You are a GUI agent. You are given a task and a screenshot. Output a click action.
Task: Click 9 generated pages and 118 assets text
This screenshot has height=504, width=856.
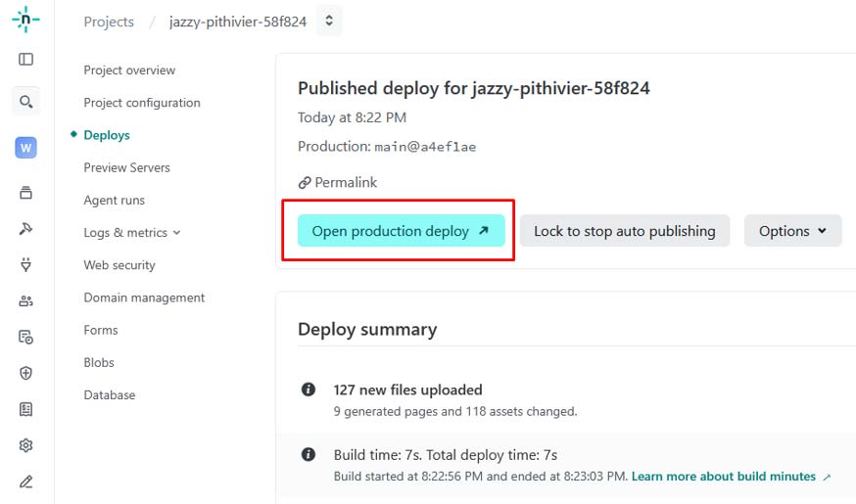[455, 411]
